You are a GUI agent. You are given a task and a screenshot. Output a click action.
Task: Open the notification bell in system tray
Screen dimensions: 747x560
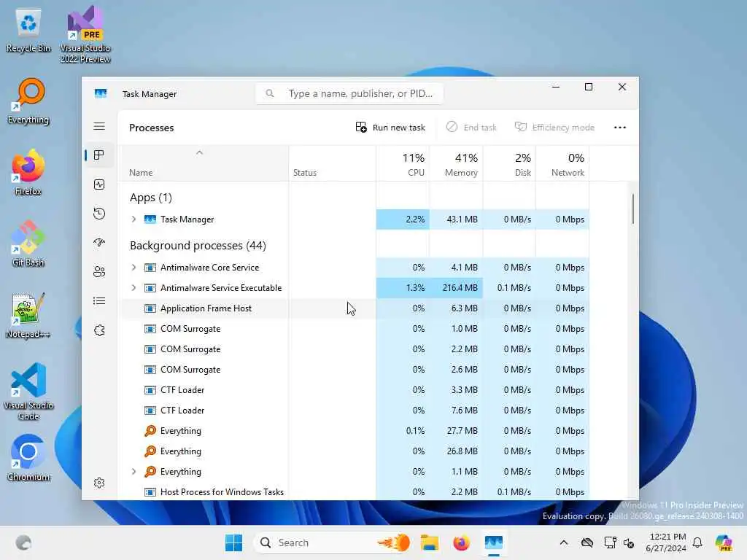[x=697, y=542]
